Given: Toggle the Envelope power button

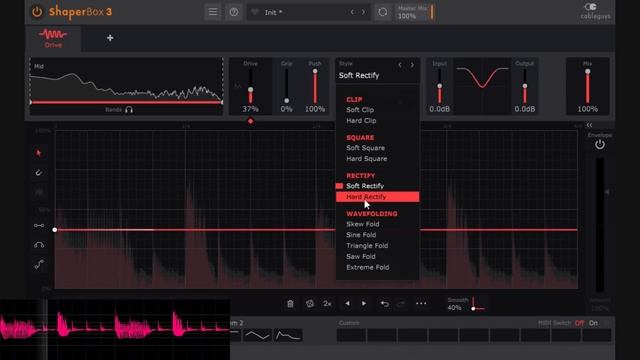Looking at the screenshot, I should [x=600, y=144].
